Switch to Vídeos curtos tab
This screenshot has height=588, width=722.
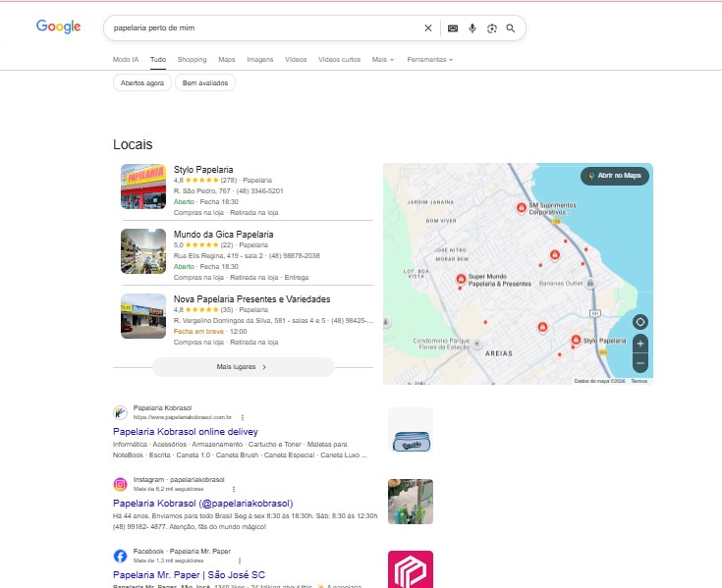(339, 59)
